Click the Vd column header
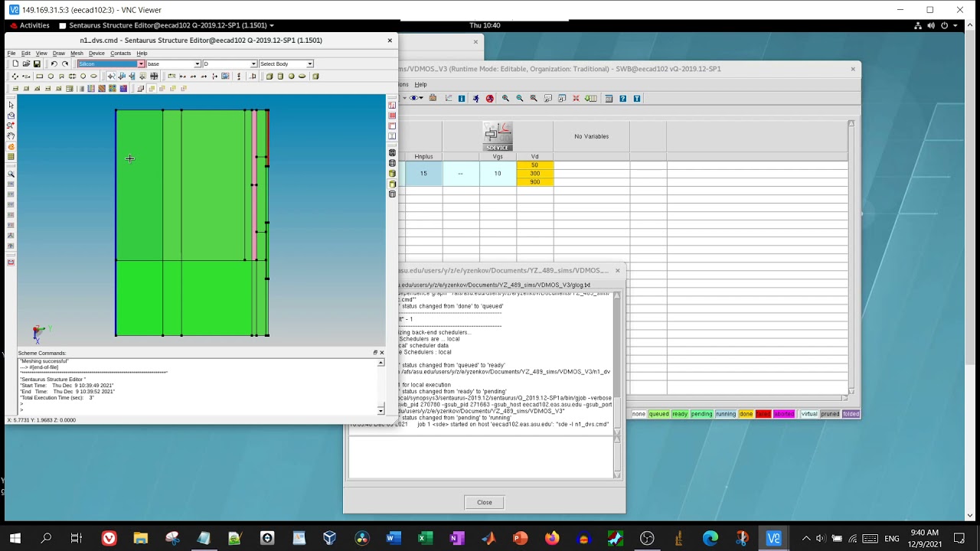 (x=534, y=157)
